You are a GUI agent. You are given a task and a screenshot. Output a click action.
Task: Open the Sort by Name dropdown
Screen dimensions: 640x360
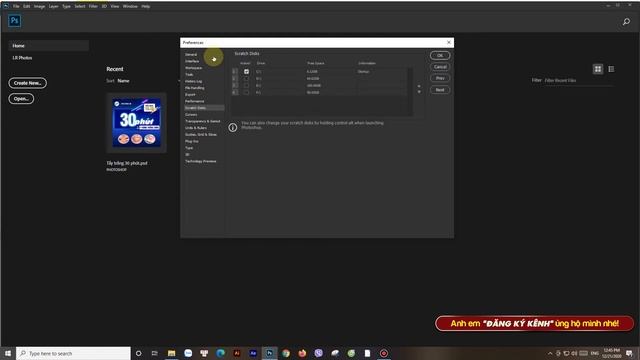(123, 81)
